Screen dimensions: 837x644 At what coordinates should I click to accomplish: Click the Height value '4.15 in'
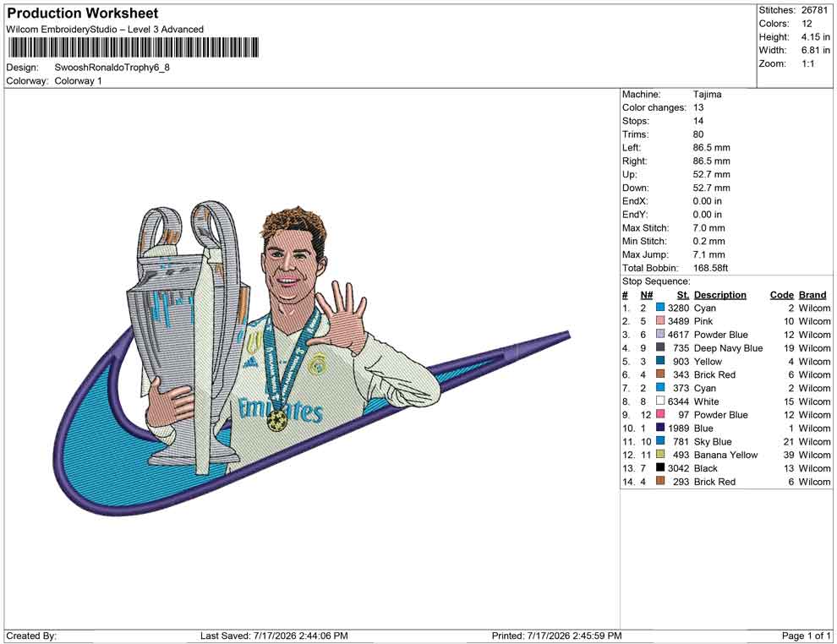click(x=815, y=37)
